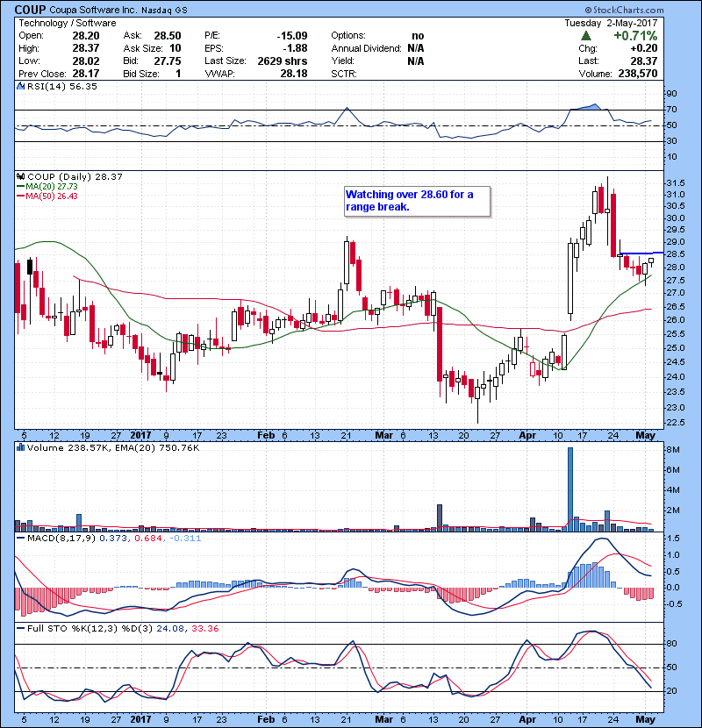702x728 pixels.
Task: Select the blue Full STO legend line
Action: [x=21, y=629]
